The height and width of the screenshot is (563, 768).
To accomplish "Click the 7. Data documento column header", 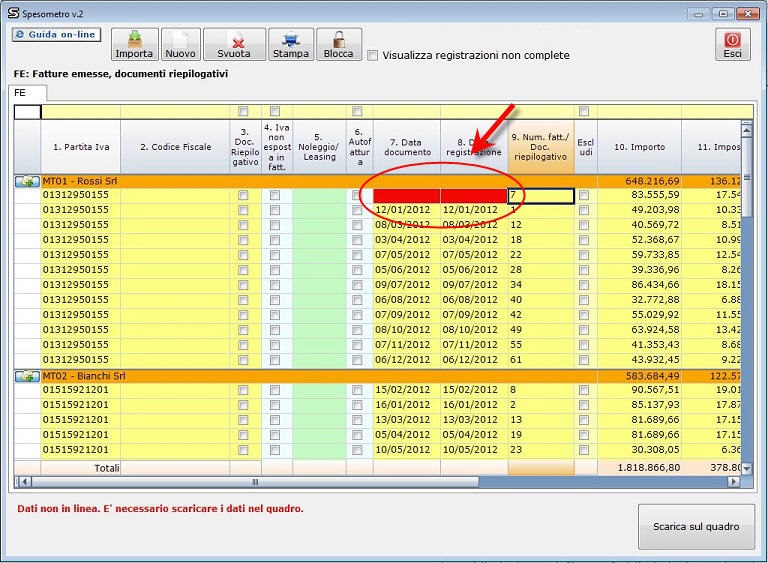I will pyautogui.click(x=407, y=147).
